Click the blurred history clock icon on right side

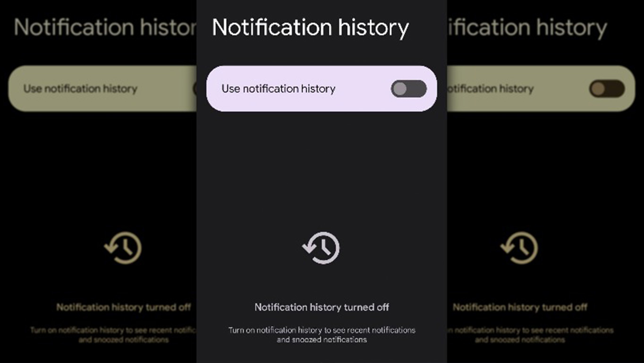click(x=519, y=247)
